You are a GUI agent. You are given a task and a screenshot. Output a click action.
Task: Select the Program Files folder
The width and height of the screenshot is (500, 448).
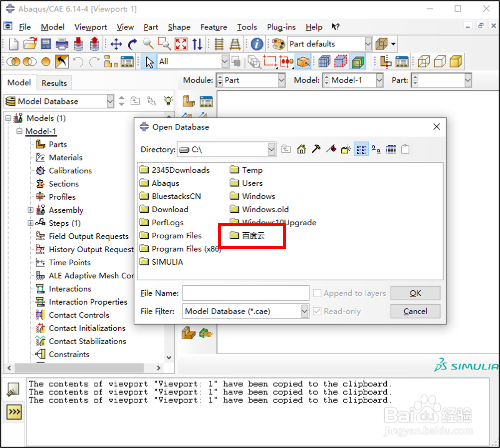coord(171,236)
